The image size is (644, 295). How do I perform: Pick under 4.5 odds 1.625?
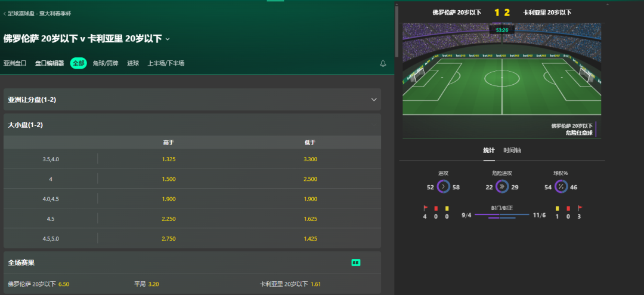pos(311,219)
